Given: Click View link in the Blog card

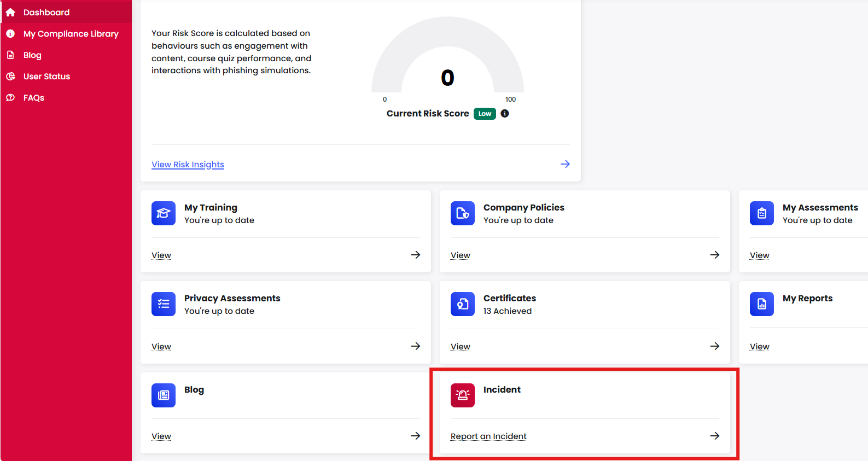Looking at the screenshot, I should [x=161, y=436].
